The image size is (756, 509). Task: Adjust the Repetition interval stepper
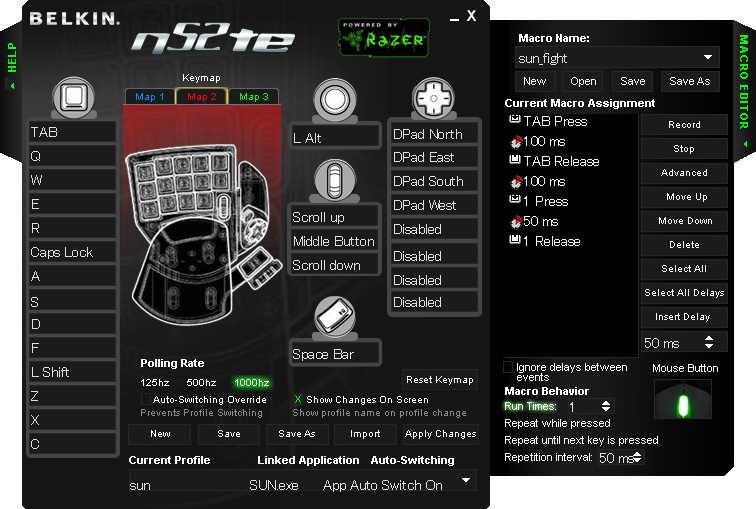pyautogui.click(x=637, y=457)
